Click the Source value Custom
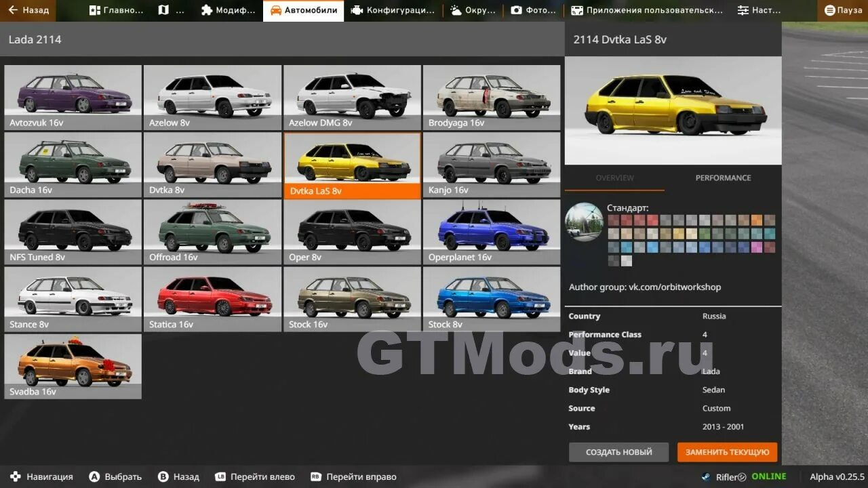Viewport: 868px width, 488px height. (716, 408)
